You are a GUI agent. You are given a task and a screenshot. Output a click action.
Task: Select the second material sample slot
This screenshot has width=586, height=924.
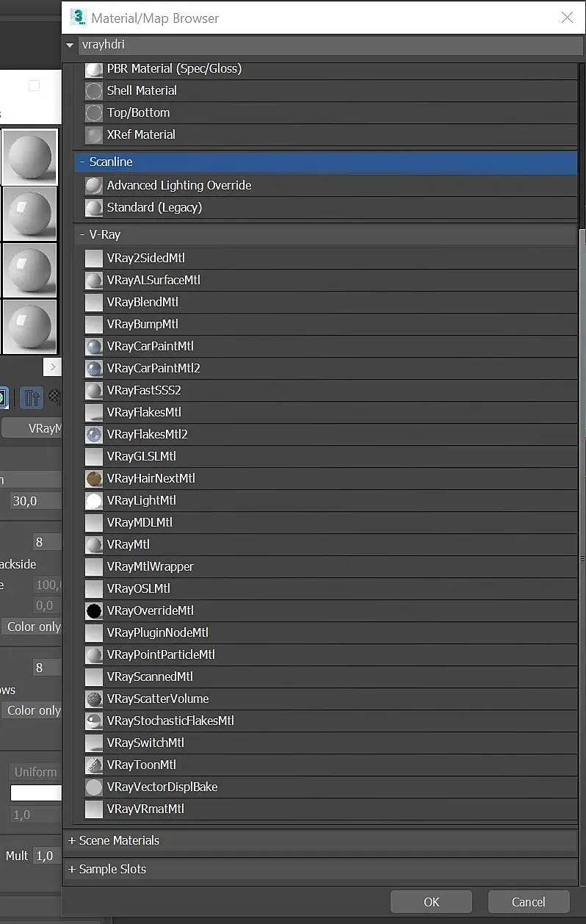(30, 214)
